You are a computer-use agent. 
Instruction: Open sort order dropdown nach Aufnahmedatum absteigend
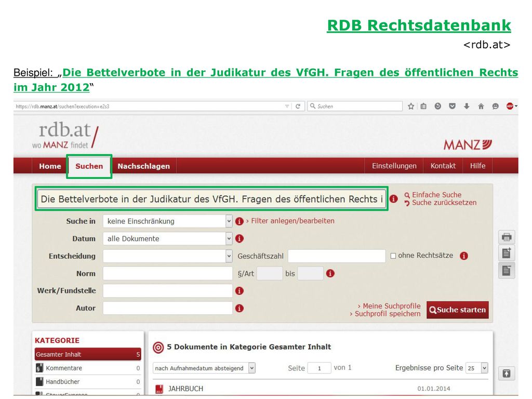204,368
